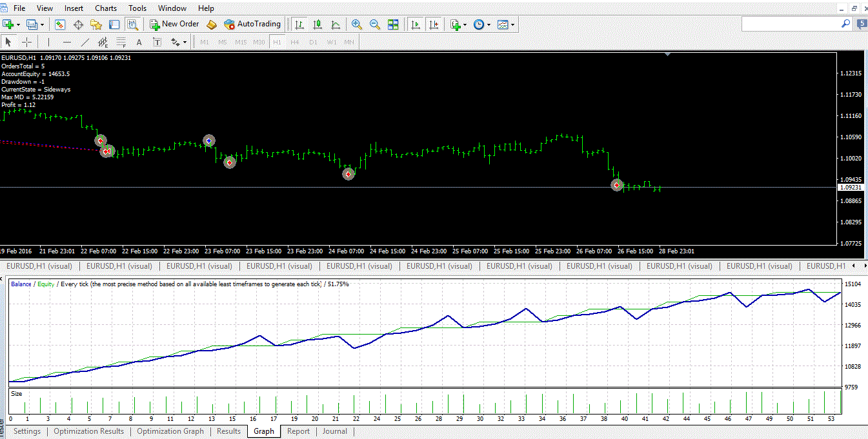Click the search input field
Image resolution: width=868 pixels, height=439 pixels.
pos(790,24)
